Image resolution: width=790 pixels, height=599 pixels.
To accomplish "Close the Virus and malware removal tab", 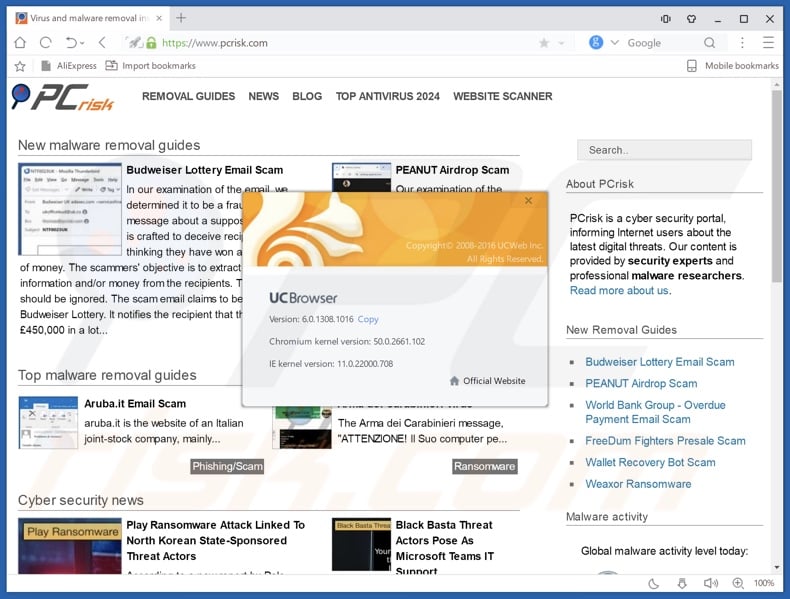I will [159, 18].
